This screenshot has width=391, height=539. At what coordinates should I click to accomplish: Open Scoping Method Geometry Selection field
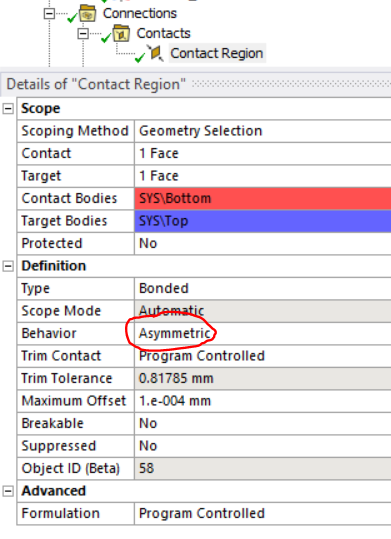coord(263,131)
